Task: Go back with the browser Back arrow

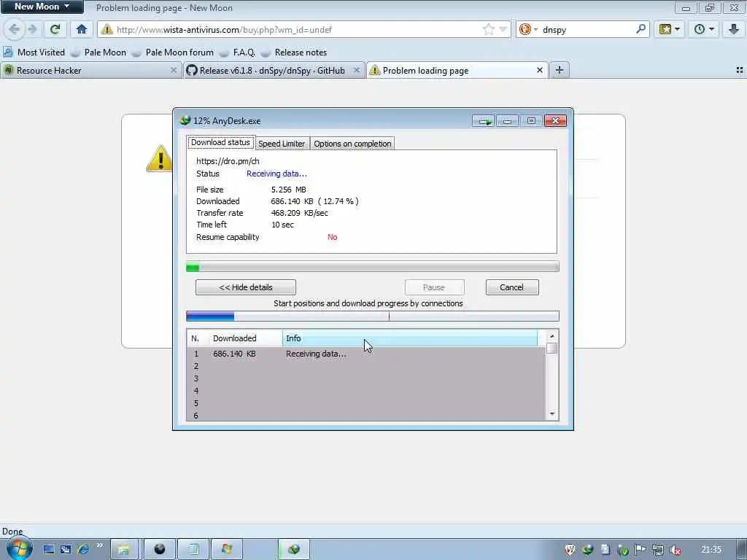Action: pyautogui.click(x=15, y=29)
